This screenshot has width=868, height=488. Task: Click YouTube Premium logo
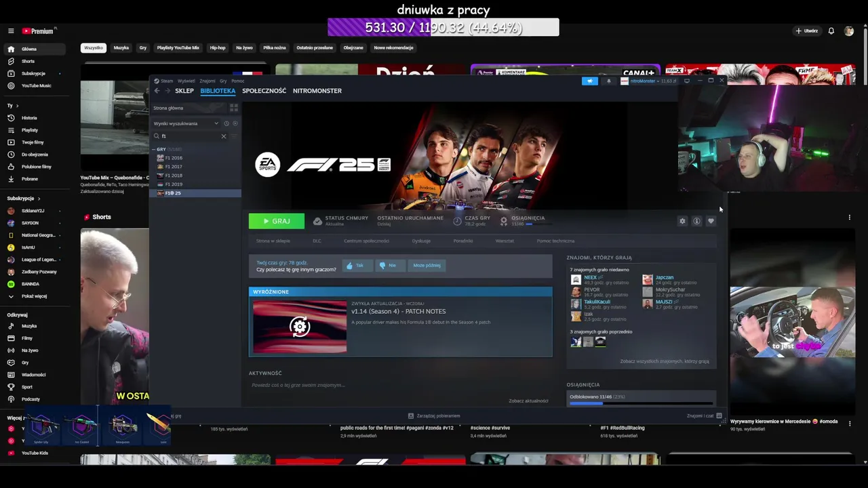(39, 31)
